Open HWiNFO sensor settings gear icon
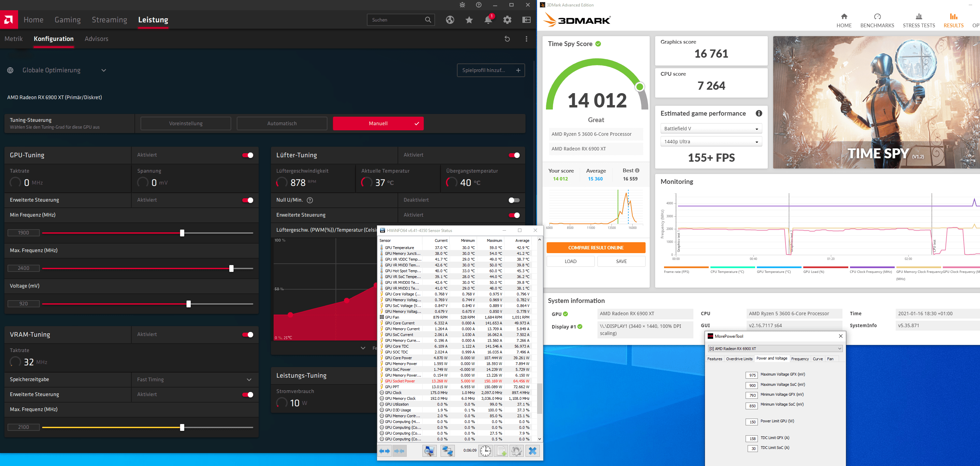This screenshot has width=980, height=466. point(517,451)
